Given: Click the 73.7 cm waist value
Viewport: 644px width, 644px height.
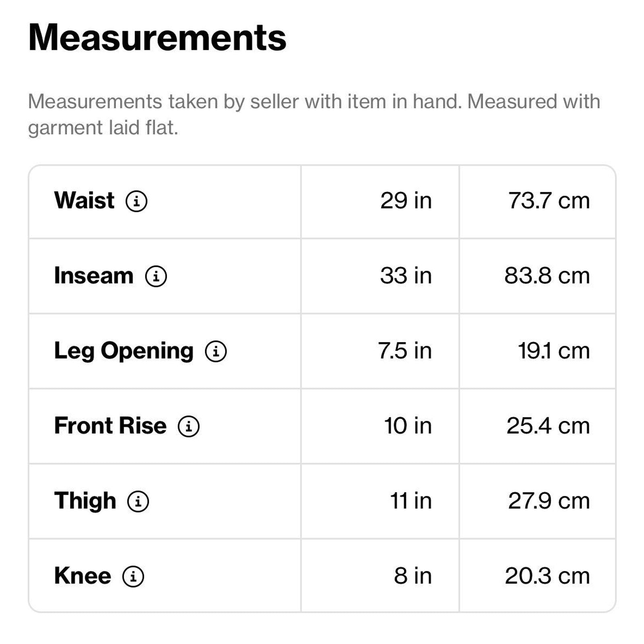Looking at the screenshot, I should 549,200.
